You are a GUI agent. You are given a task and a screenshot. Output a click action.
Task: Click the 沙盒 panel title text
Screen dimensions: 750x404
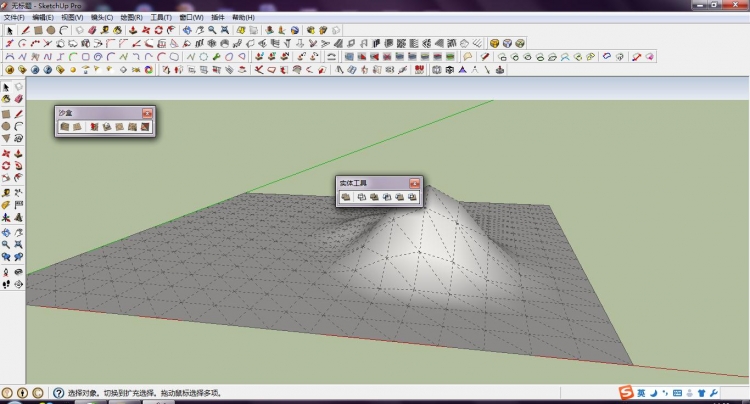pos(66,113)
